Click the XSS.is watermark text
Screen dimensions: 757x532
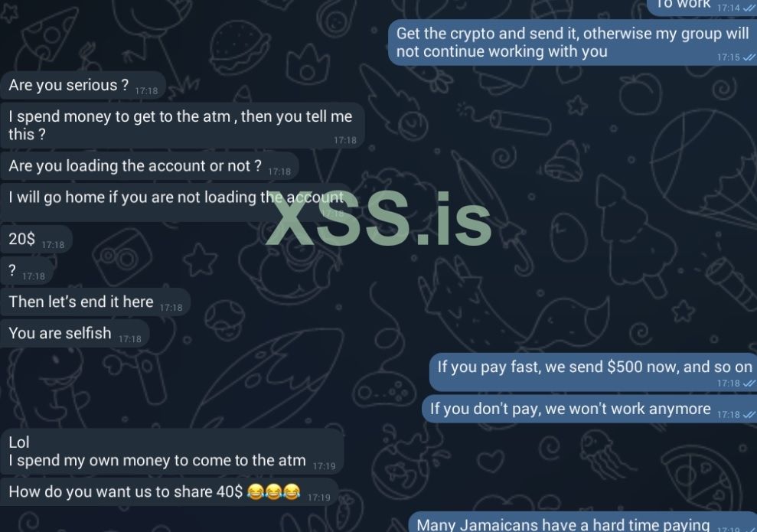(378, 218)
